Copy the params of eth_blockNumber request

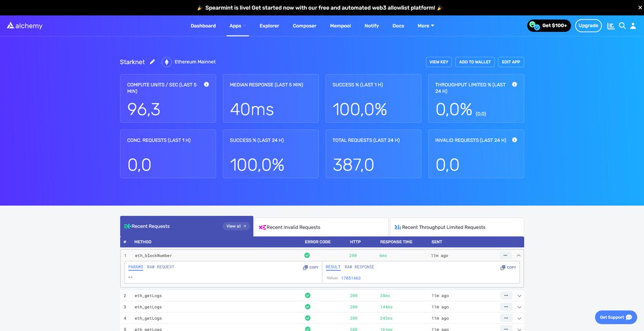(x=311, y=267)
